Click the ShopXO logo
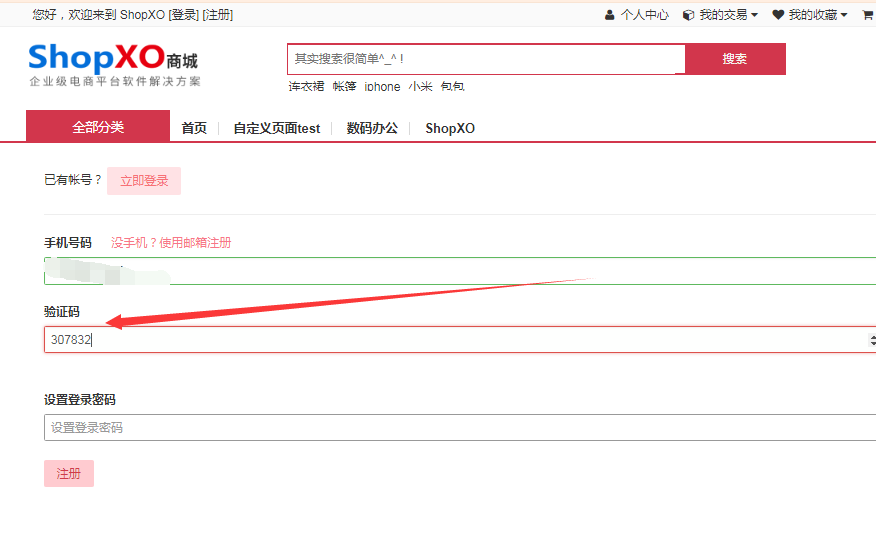Image resolution: width=876 pixels, height=541 pixels. (113, 64)
